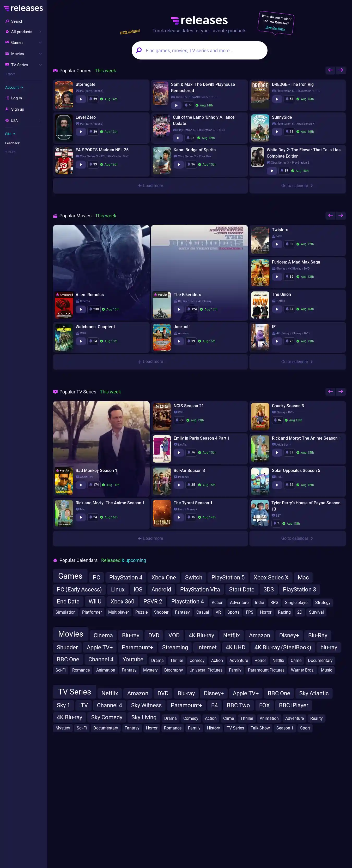352x868 pixels.
Task: Select the TV Series calendar tag
Action: click(x=75, y=692)
